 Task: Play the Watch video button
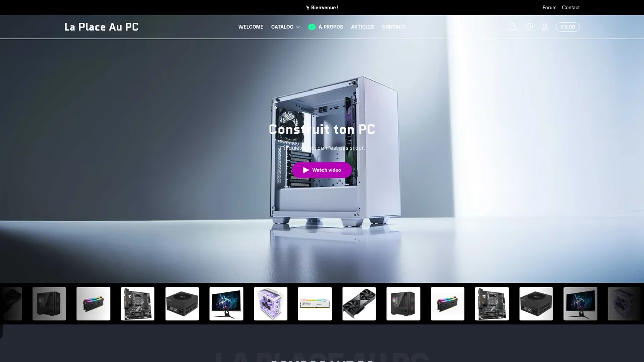pos(322,170)
